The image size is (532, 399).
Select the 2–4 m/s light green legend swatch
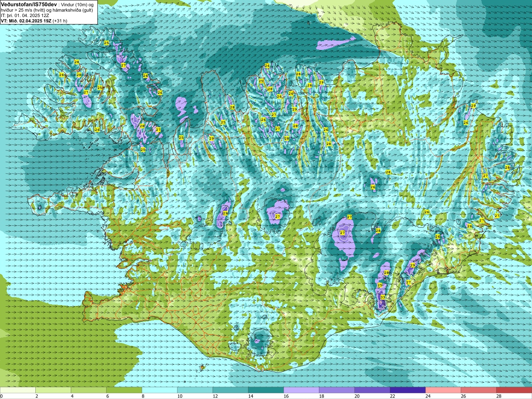[53, 390]
